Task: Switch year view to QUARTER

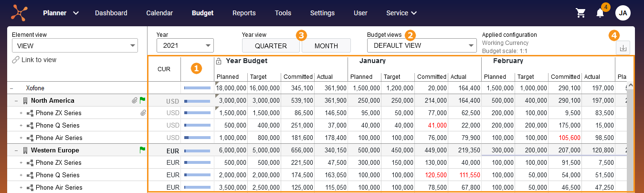Action: (271, 46)
